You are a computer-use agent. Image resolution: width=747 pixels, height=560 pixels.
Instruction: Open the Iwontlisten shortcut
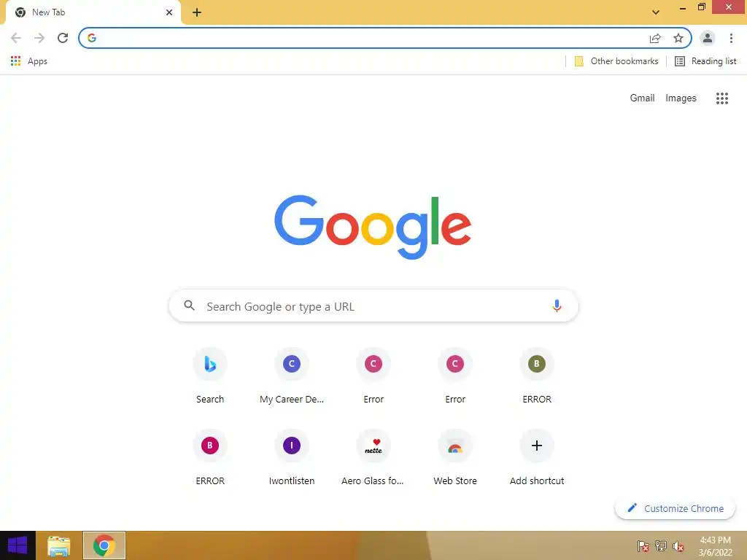pos(292,458)
